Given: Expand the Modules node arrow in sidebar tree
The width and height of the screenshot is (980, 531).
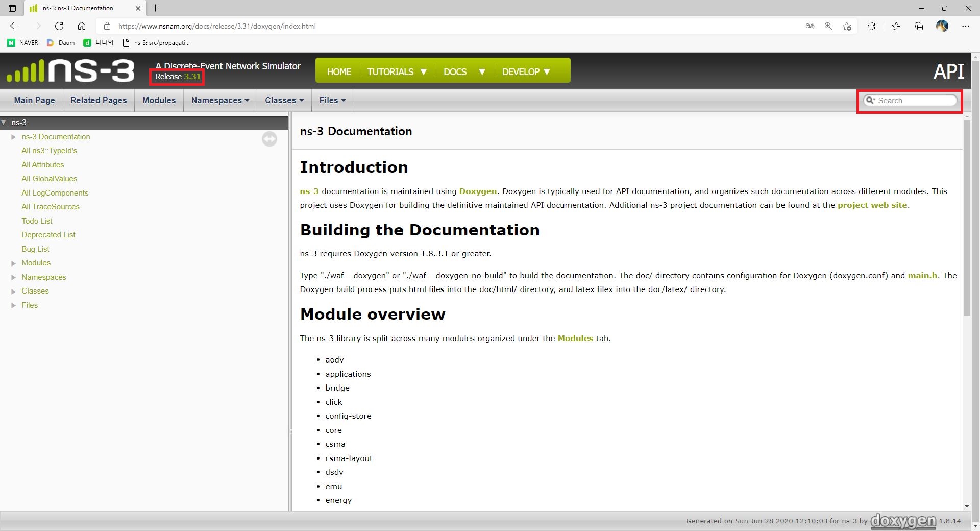Looking at the screenshot, I should [x=14, y=263].
